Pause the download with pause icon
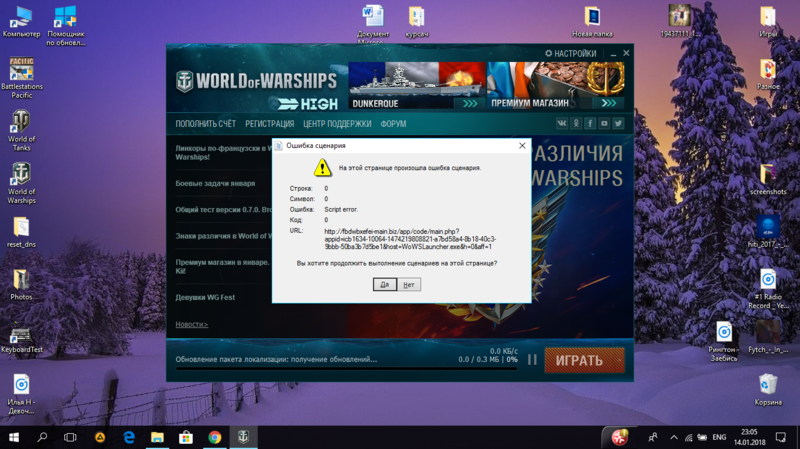The image size is (800, 449). point(532,360)
